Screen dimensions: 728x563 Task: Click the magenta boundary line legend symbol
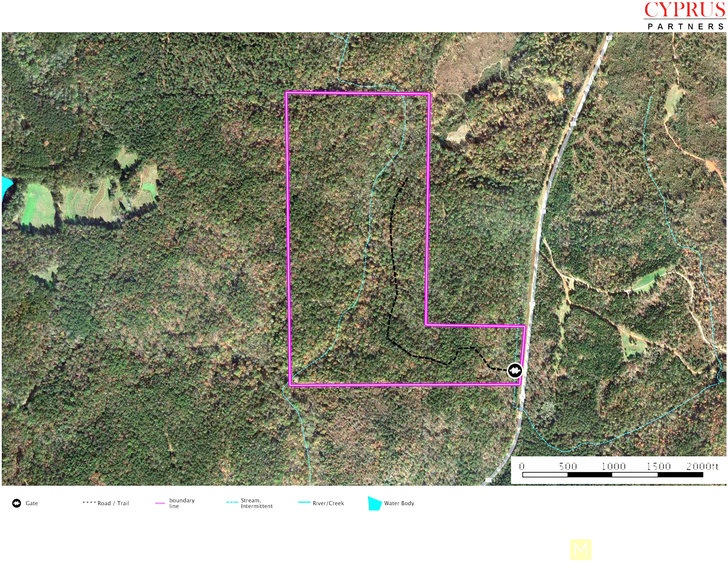click(160, 503)
